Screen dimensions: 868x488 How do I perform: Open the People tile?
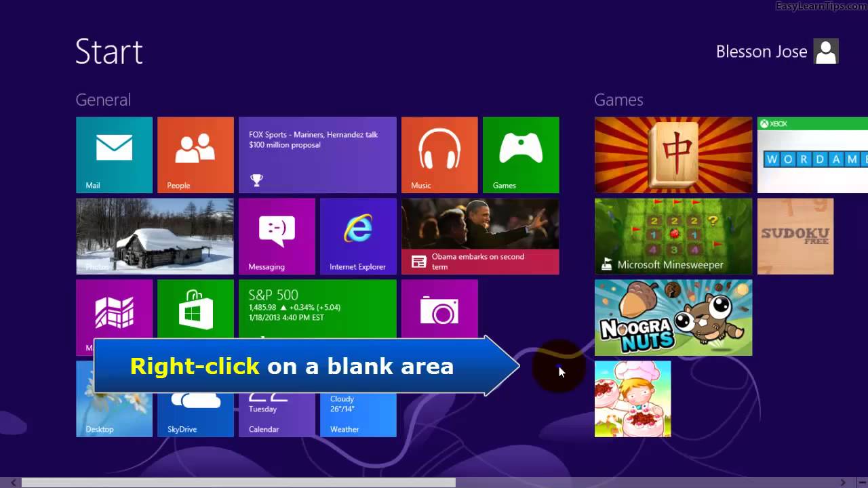tap(195, 155)
